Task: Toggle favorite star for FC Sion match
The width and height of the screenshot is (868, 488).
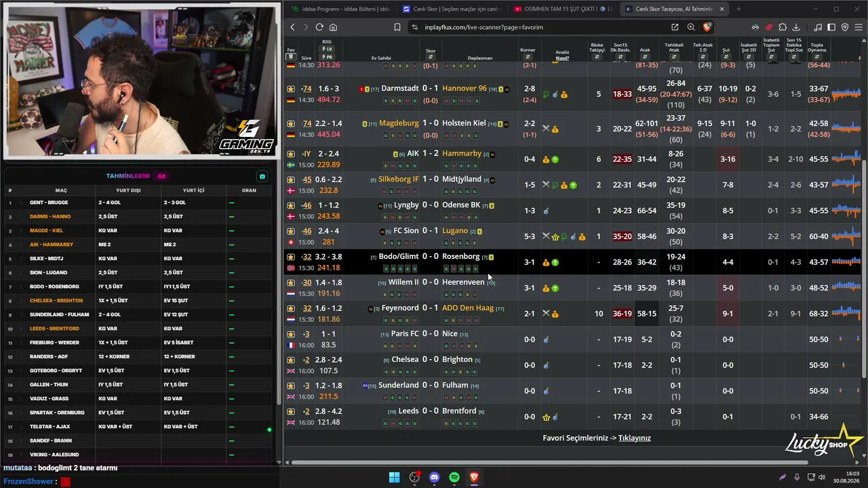Action: tap(291, 231)
